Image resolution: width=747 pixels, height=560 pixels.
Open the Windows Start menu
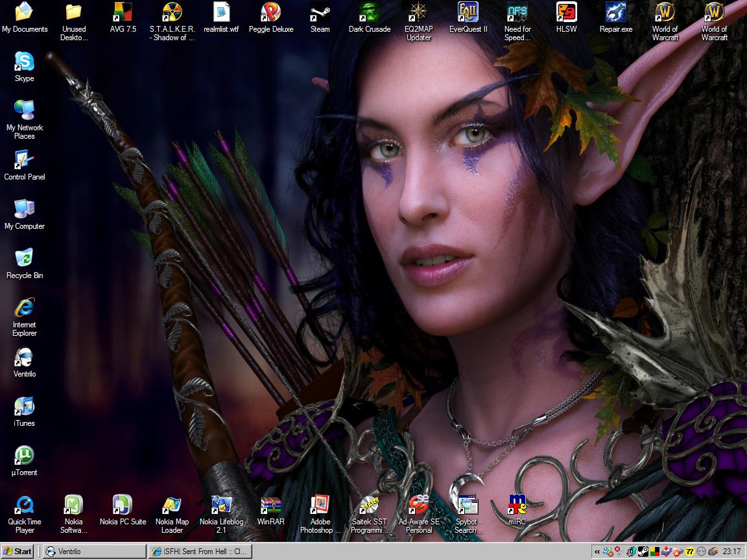(x=18, y=552)
